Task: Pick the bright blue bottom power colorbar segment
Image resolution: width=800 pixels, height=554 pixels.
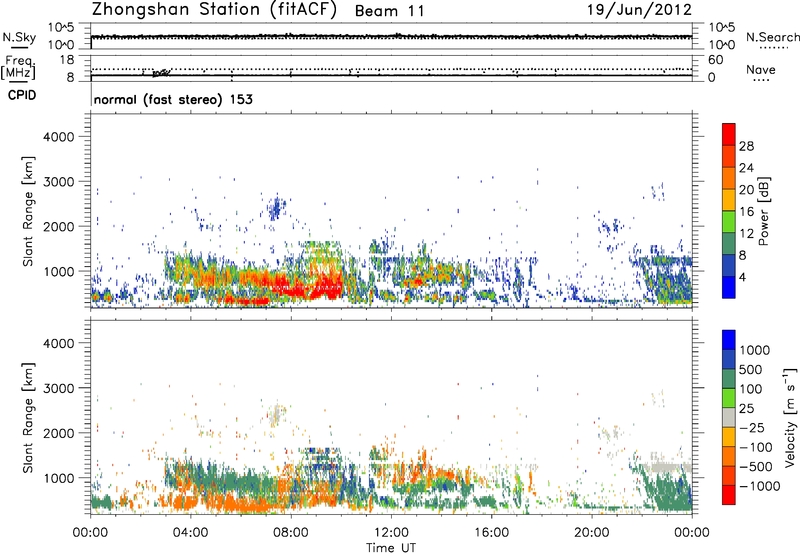Action: tap(729, 288)
